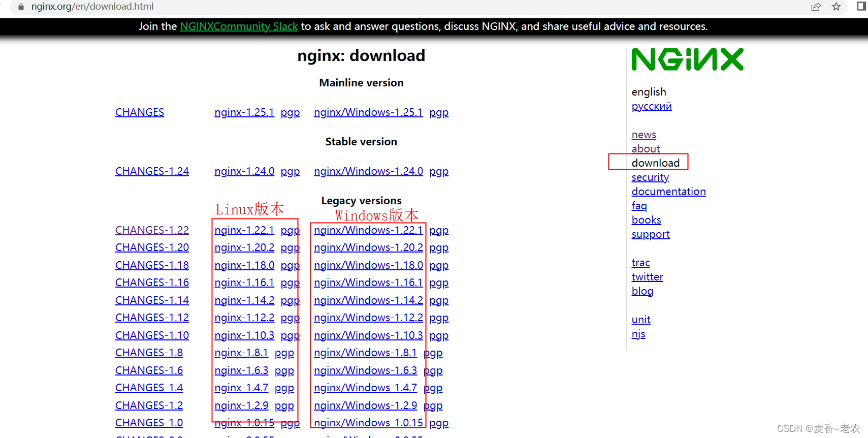Open the trac link in sidebar
Screen dimensions: 868x438
[x=640, y=263]
